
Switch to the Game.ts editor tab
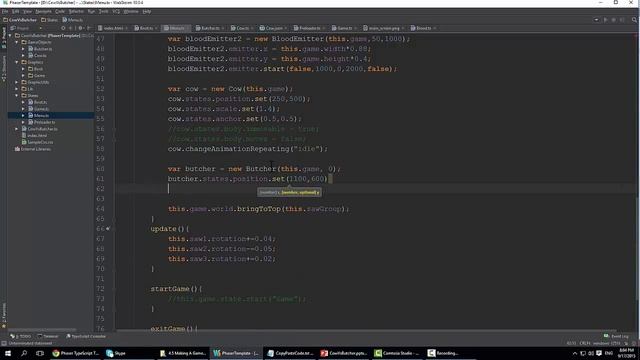(344, 28)
